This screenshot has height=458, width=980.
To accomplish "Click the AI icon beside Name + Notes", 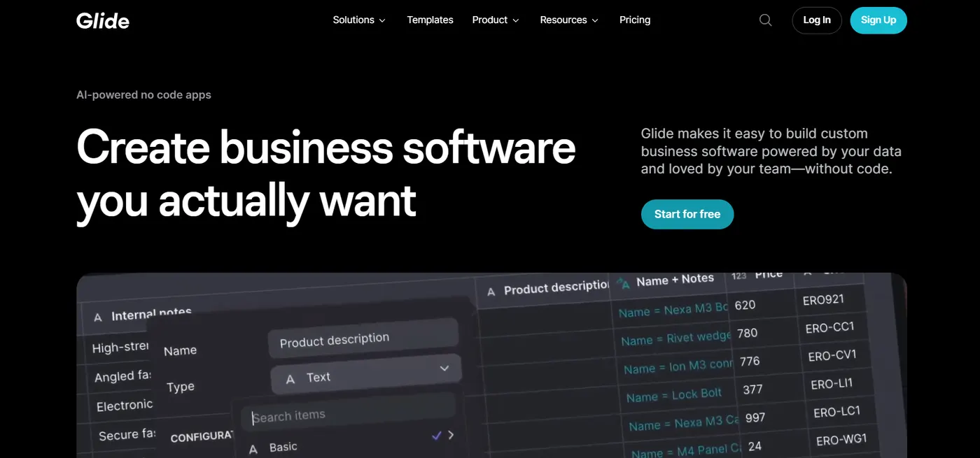I will click(623, 283).
